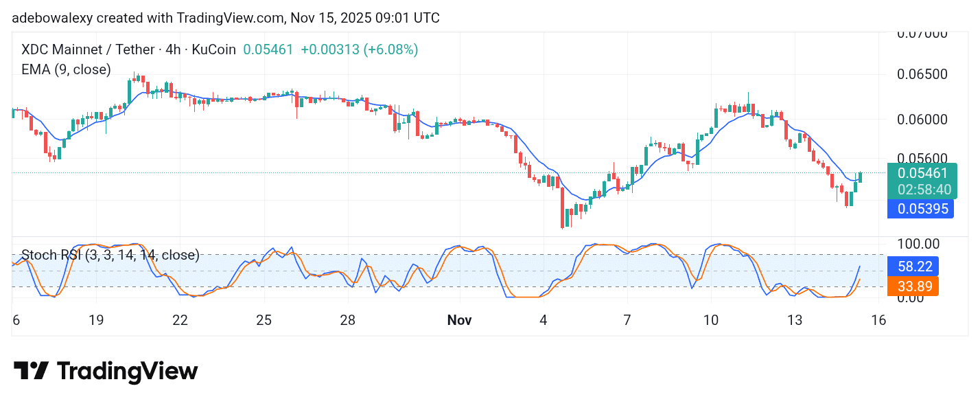
Task: Toggle the Stoch RSI indicator visibility
Action: tap(110, 255)
